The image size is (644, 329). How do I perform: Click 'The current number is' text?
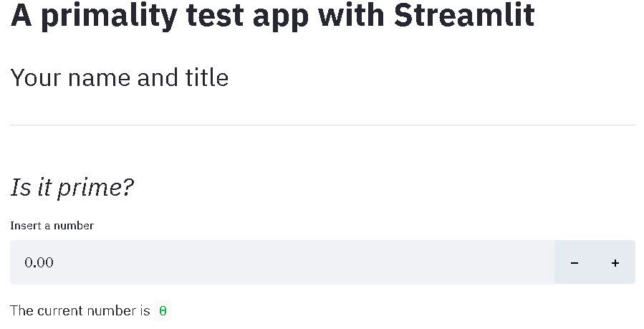[80, 311]
